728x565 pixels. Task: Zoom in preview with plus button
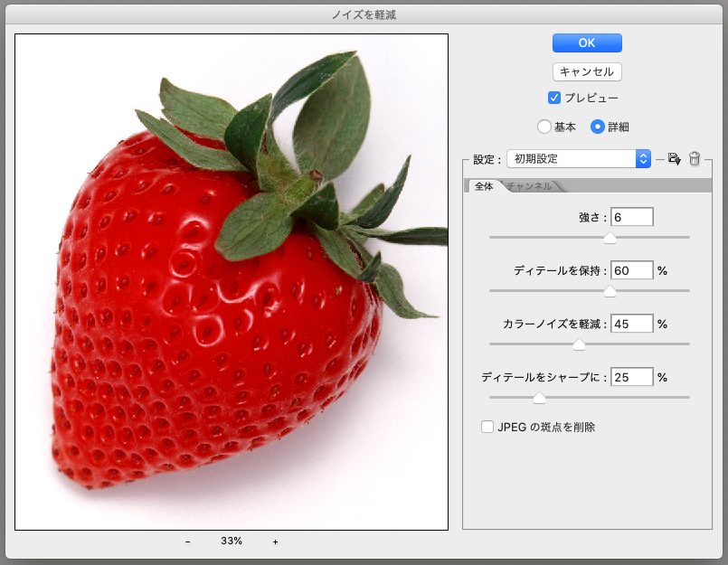275,541
